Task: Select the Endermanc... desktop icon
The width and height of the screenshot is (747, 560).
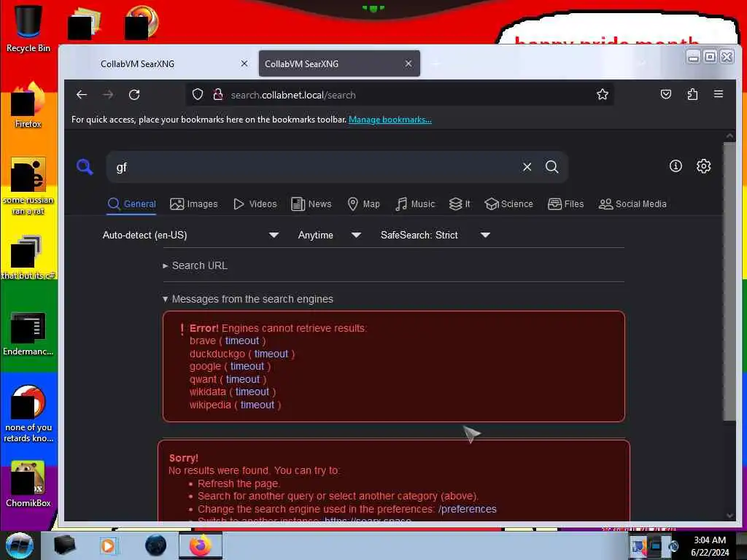Action: coord(28,333)
